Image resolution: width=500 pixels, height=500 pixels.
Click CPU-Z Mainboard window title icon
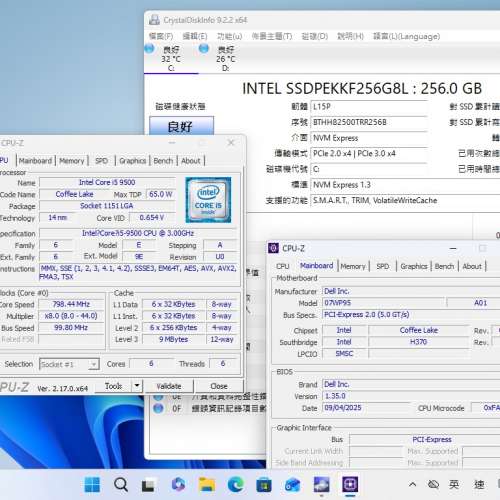(273, 248)
